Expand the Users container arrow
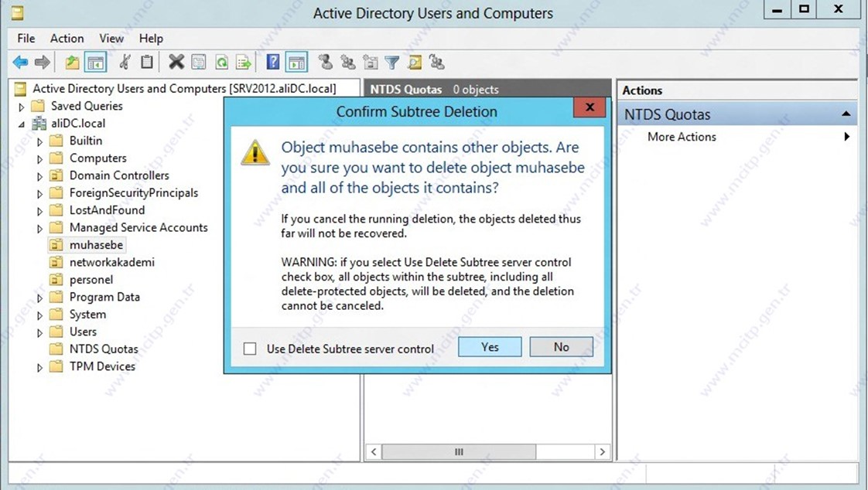 (x=39, y=333)
